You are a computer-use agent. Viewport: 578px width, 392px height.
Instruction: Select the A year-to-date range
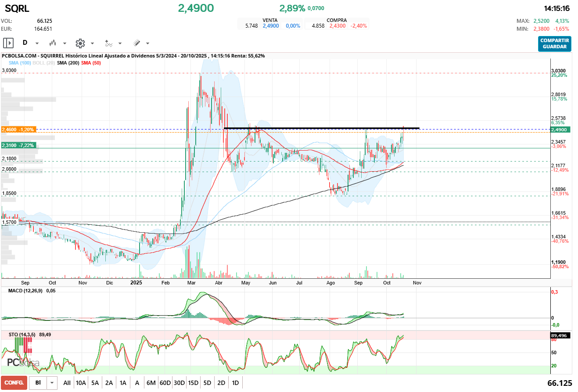(137, 383)
